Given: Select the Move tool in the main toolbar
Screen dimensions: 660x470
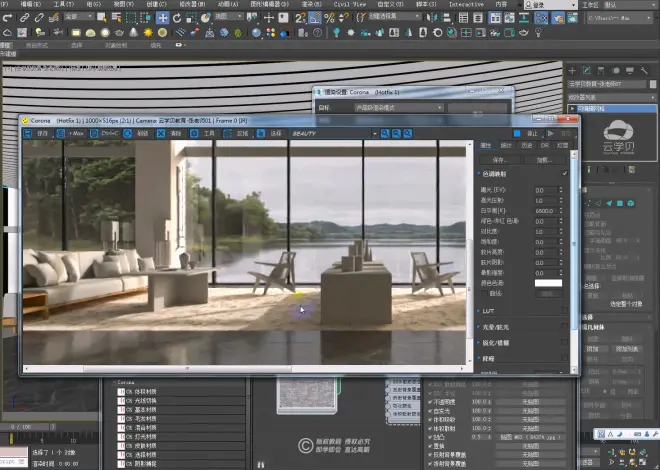Looking at the screenshot, I should tap(164, 17).
